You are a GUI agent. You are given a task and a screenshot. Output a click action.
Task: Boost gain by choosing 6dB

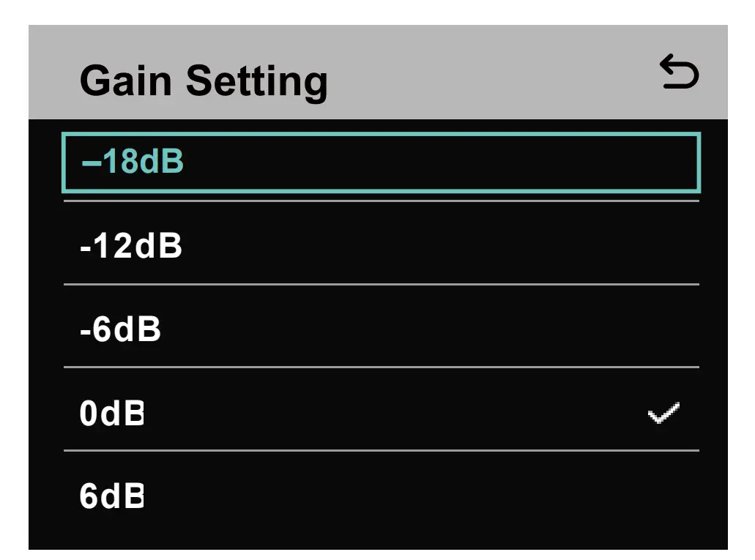coord(381,498)
